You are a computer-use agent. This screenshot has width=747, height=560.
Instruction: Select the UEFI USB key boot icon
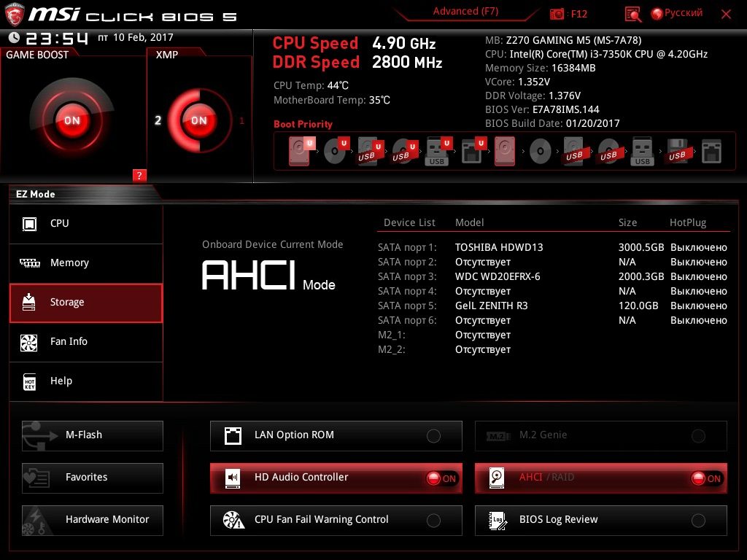(x=438, y=151)
